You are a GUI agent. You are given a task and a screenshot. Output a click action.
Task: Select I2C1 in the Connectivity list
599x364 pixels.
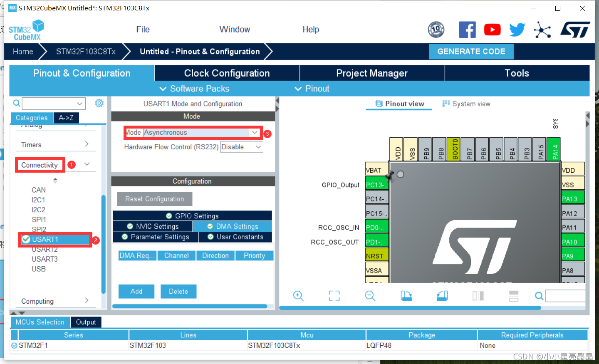38,200
